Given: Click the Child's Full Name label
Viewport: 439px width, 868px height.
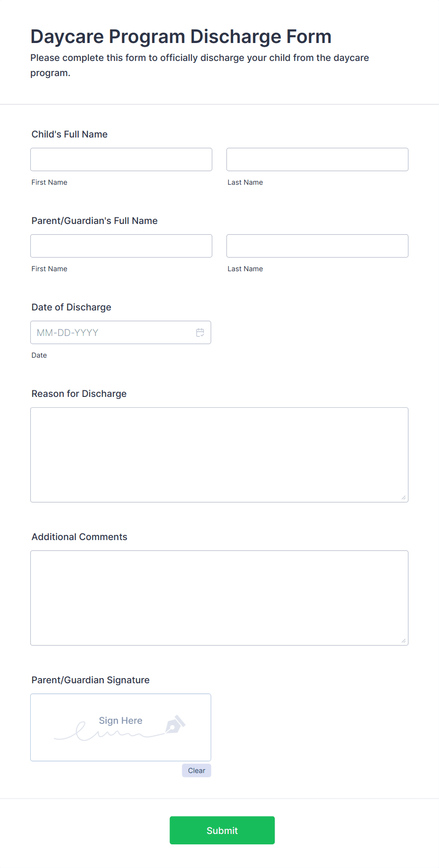Looking at the screenshot, I should [69, 134].
